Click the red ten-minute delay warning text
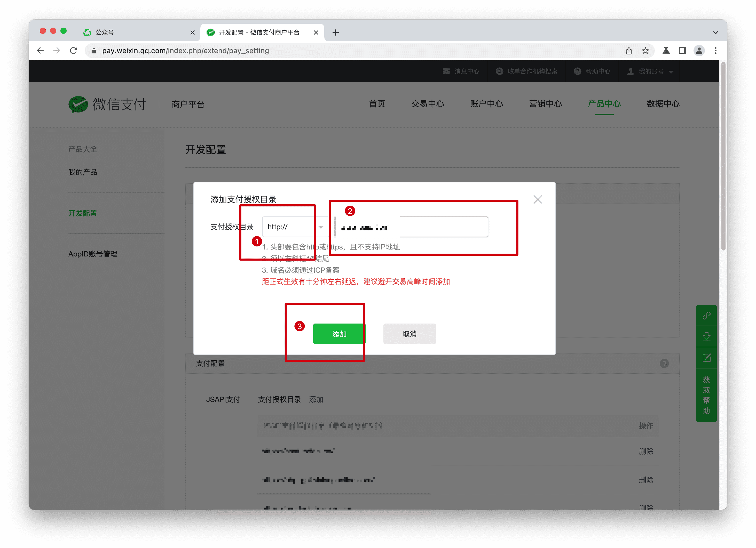Image resolution: width=756 pixels, height=548 pixels. [356, 282]
